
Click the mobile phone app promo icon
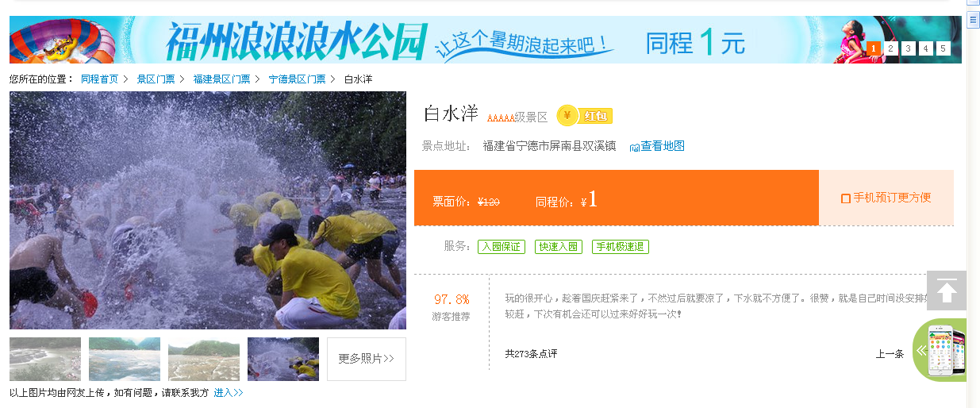pos(948,351)
